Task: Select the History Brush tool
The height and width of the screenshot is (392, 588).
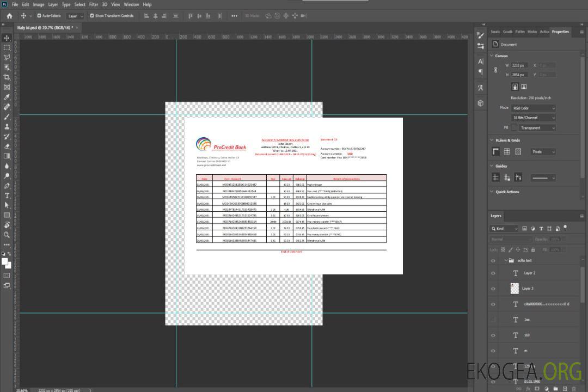Action: 7,137
